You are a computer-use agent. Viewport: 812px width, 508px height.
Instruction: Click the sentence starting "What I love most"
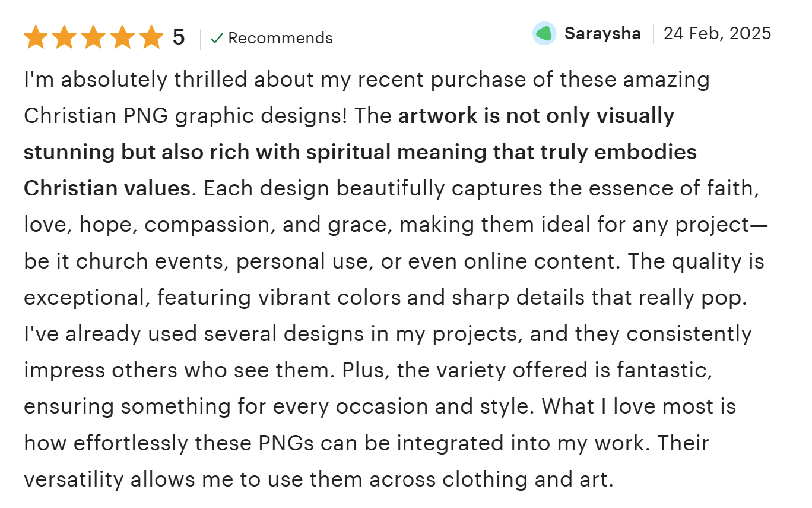tap(639, 407)
